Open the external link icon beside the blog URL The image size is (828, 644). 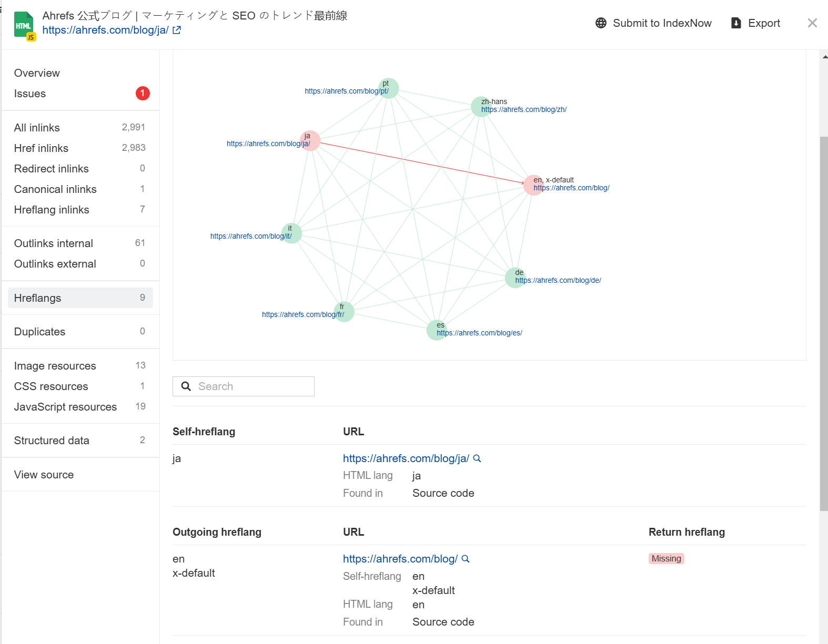(177, 30)
